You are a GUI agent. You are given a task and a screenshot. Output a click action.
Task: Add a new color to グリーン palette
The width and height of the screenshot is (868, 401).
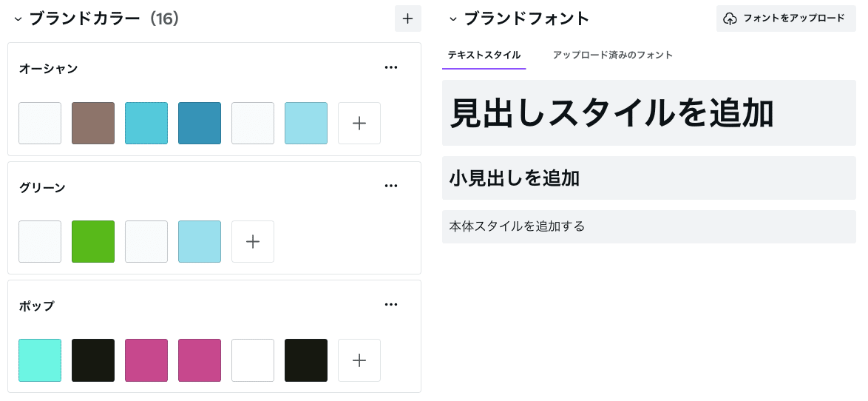253,241
